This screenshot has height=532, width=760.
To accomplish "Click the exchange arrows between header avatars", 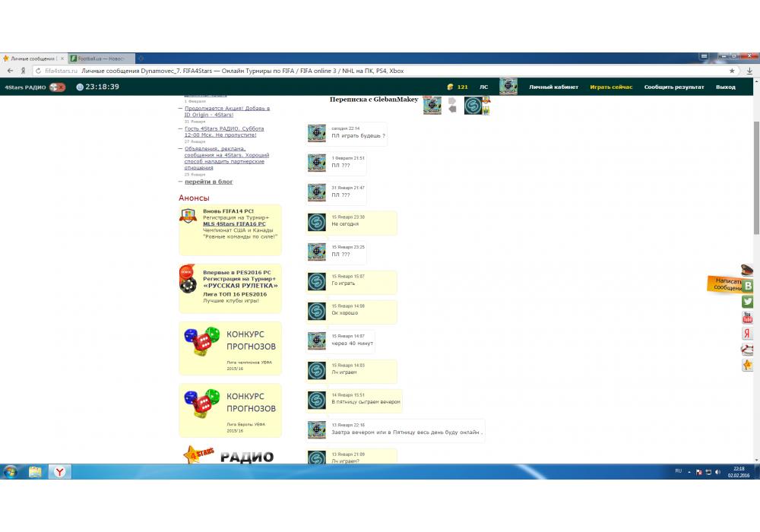I will coord(452,105).
